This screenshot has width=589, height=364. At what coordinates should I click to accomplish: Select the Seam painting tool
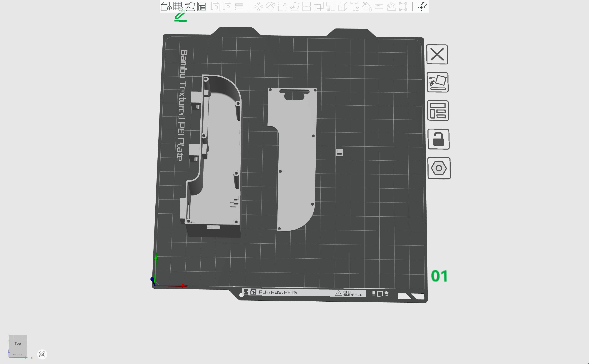coord(343,6)
